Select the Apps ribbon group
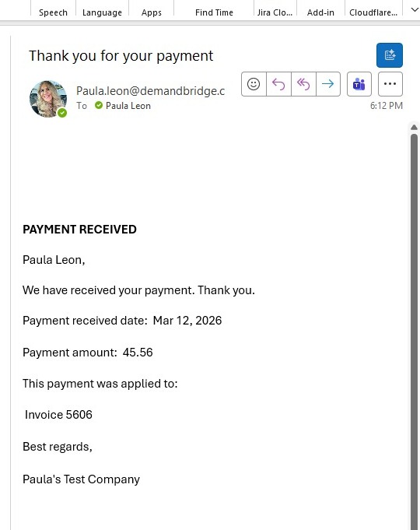This screenshot has width=420, height=530. click(x=152, y=12)
